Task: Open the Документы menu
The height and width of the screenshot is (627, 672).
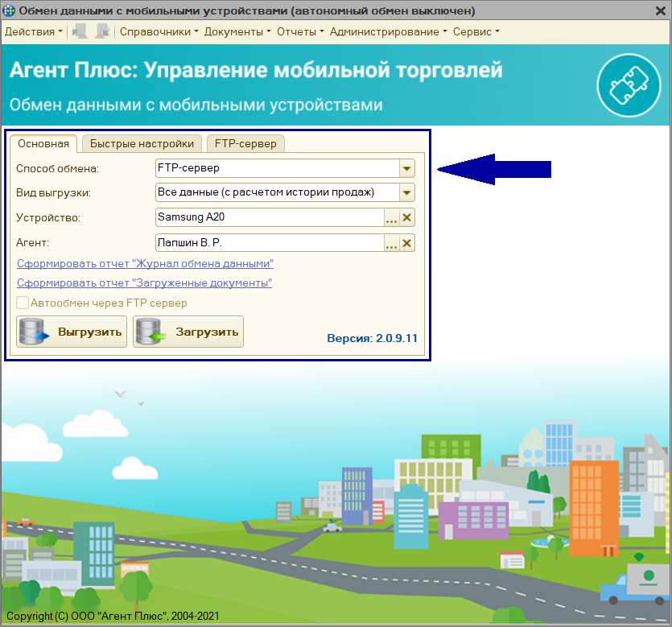Action: [x=237, y=31]
